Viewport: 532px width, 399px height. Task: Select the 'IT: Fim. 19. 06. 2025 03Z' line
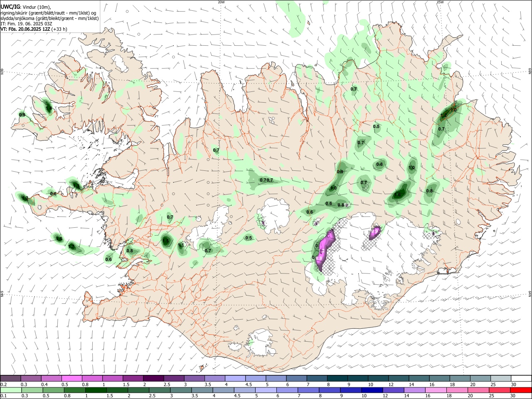[26, 24]
